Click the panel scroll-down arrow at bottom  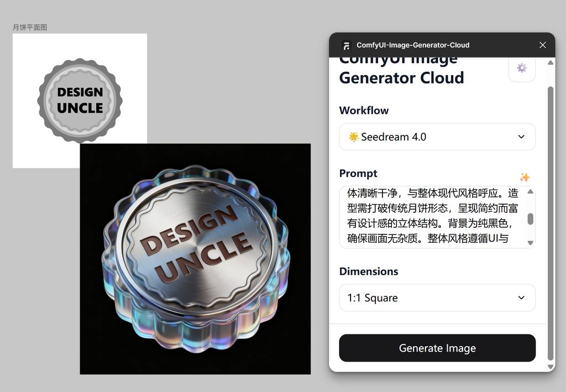tap(551, 367)
